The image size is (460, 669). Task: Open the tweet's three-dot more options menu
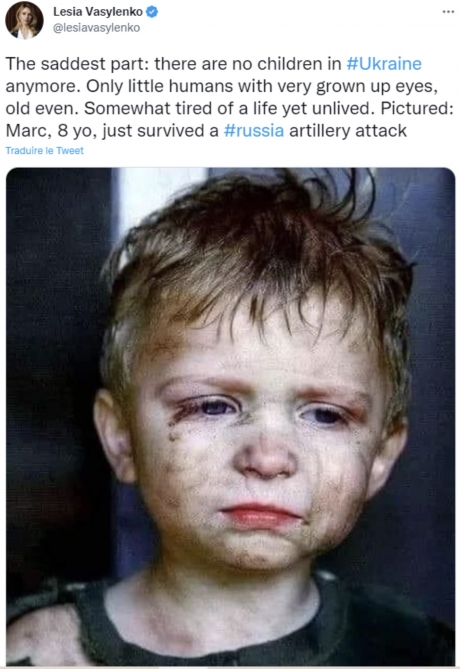point(448,12)
